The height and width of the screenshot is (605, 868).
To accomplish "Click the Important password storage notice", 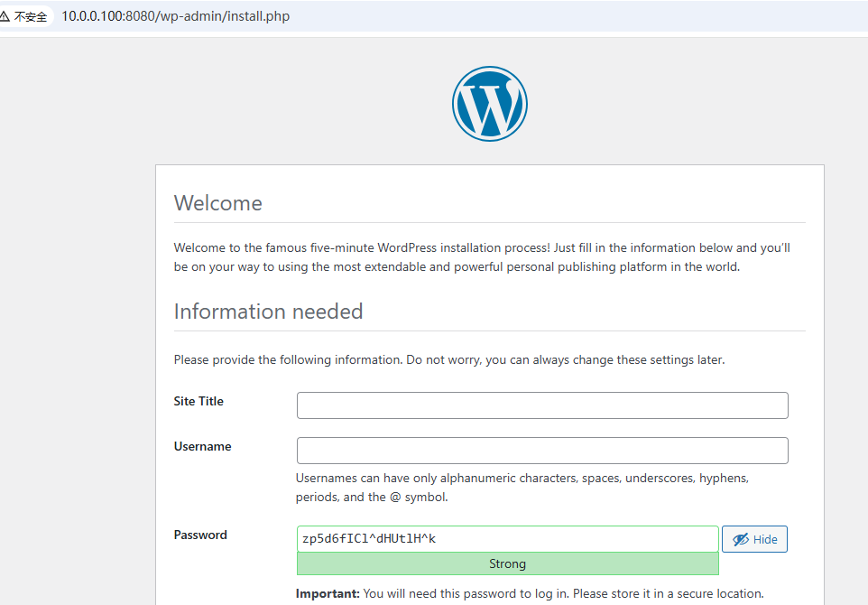I will coord(529,593).
